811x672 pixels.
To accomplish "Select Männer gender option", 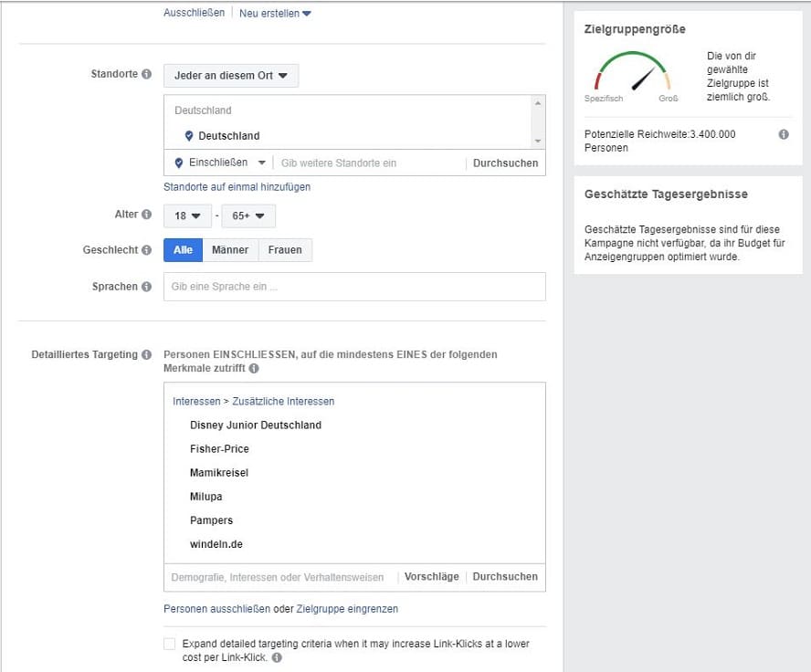I will (x=230, y=250).
